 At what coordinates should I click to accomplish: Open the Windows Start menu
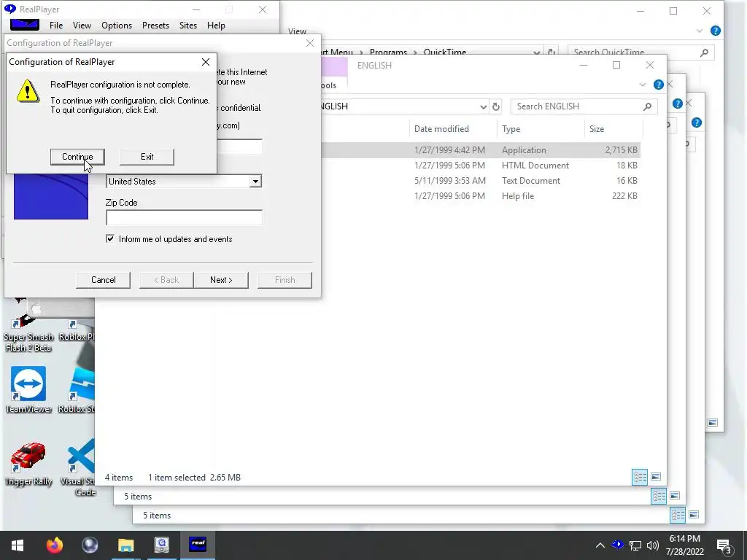point(18,545)
